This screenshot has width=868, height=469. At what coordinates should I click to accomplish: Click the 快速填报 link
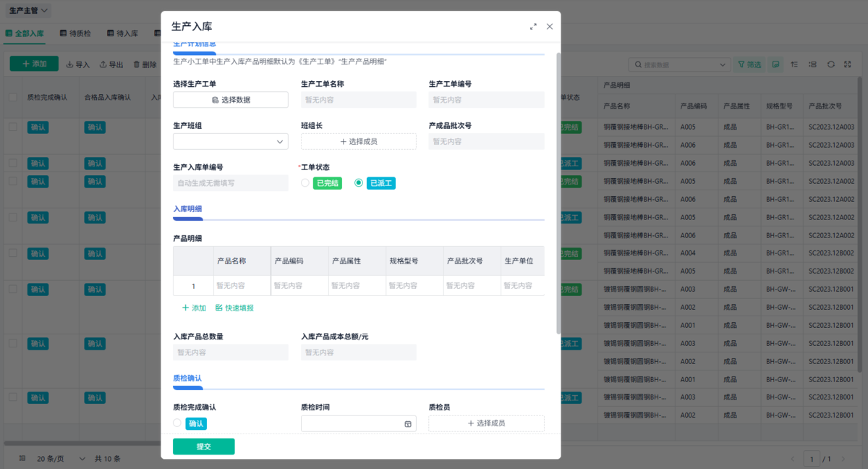(x=234, y=308)
